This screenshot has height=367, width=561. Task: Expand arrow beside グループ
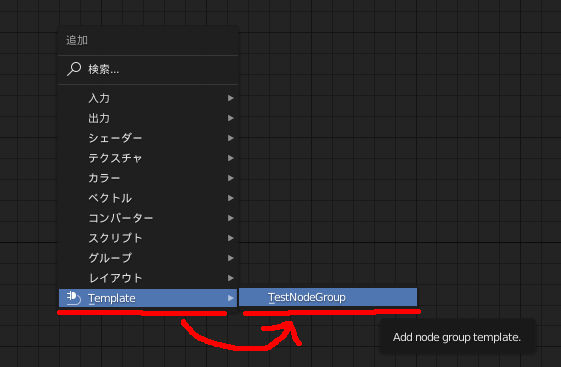(231, 258)
